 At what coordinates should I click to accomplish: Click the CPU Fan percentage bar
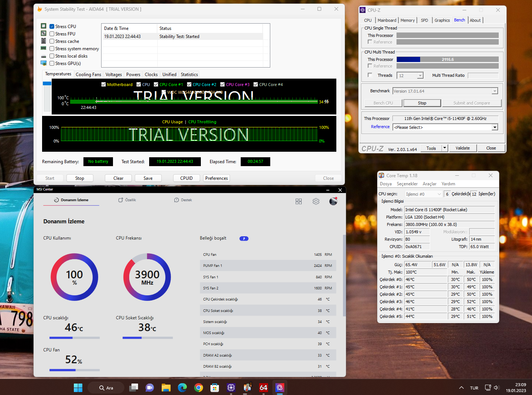(x=75, y=370)
